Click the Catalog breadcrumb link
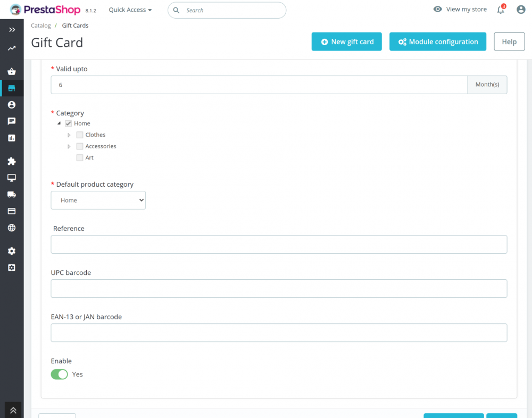The image size is (532, 418). (41, 26)
